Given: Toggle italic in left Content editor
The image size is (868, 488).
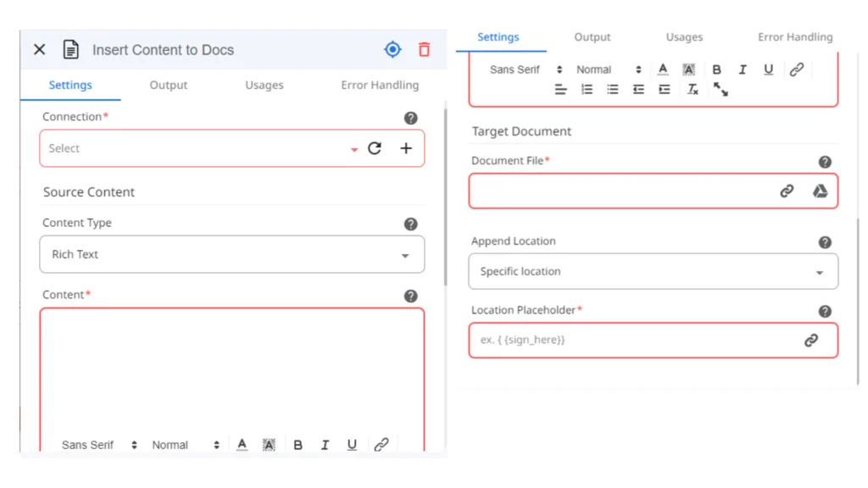Looking at the screenshot, I should click(x=325, y=445).
